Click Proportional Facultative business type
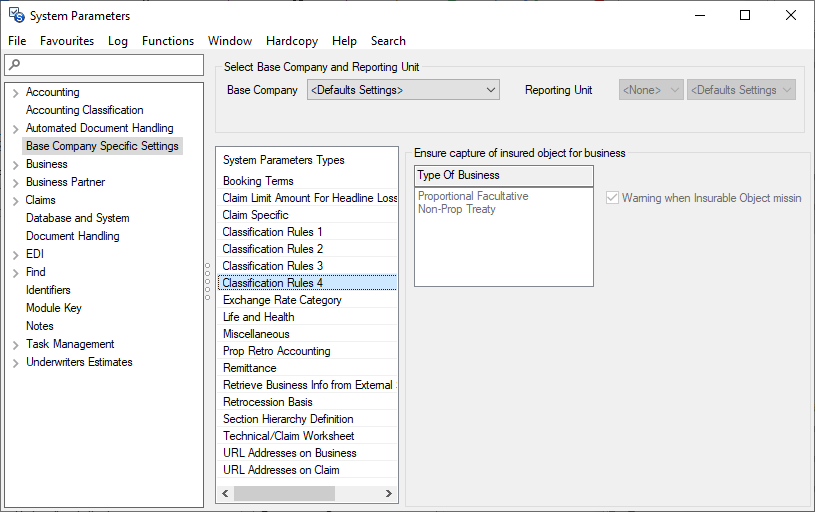815x512 pixels. pyautogui.click(x=473, y=196)
